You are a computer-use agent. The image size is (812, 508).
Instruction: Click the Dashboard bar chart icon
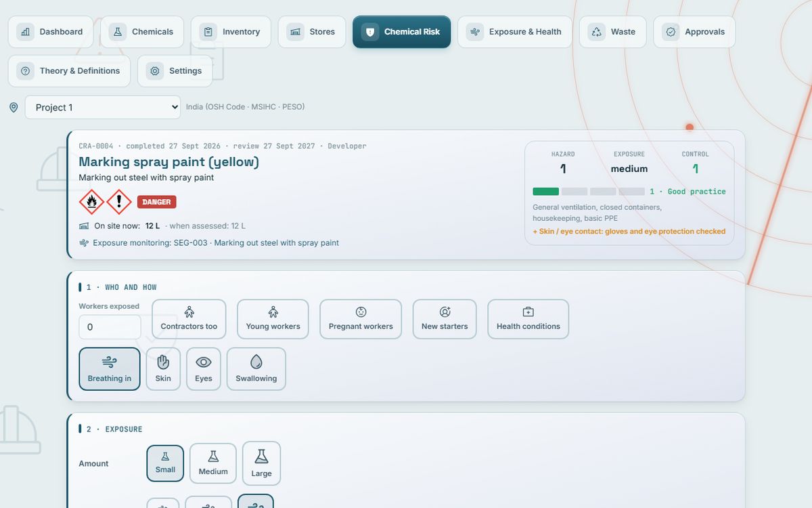[x=26, y=32]
